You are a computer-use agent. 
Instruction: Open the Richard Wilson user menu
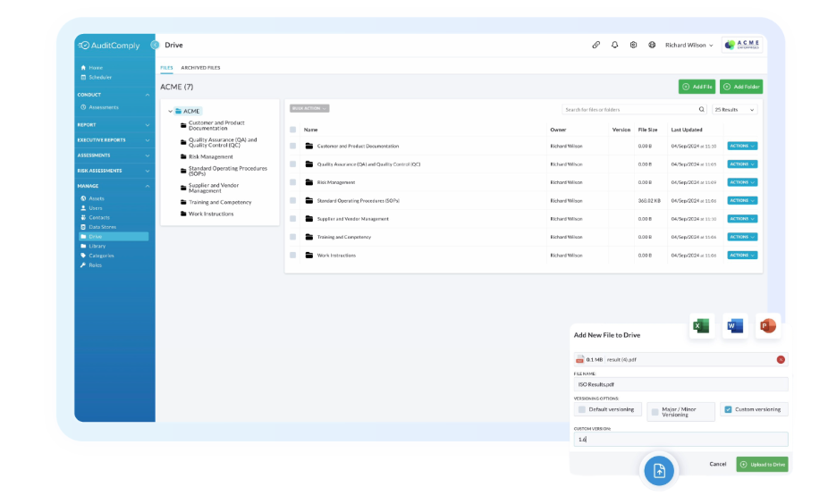689,45
